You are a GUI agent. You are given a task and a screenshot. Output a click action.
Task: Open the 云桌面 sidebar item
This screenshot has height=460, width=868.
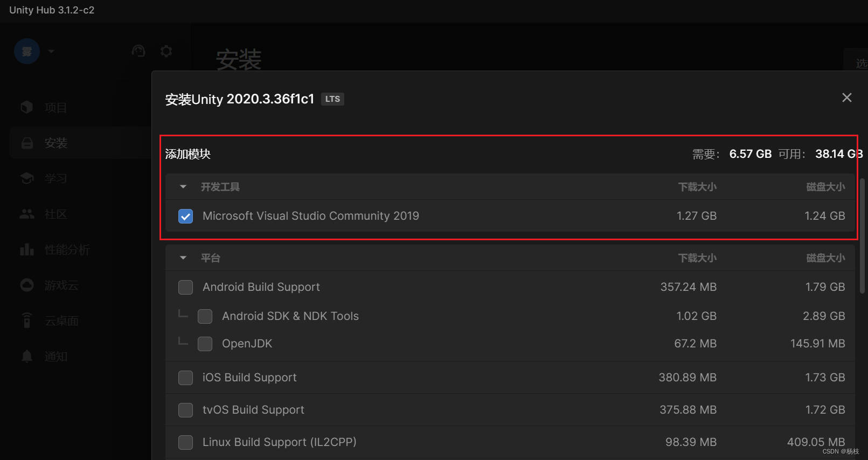point(61,321)
